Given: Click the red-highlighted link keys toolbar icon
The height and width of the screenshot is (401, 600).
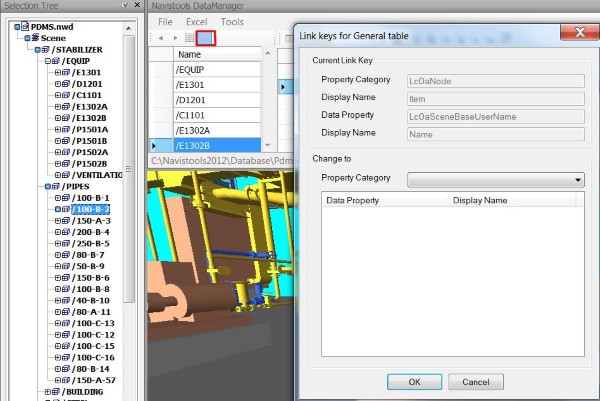Looking at the screenshot, I should [205, 38].
